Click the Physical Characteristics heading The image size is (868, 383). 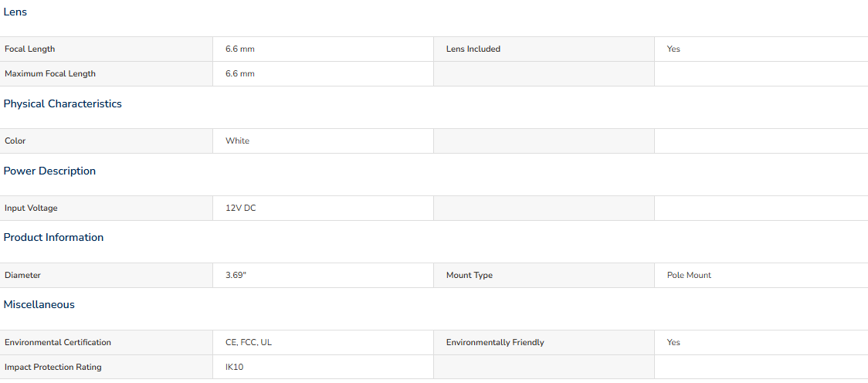click(63, 104)
